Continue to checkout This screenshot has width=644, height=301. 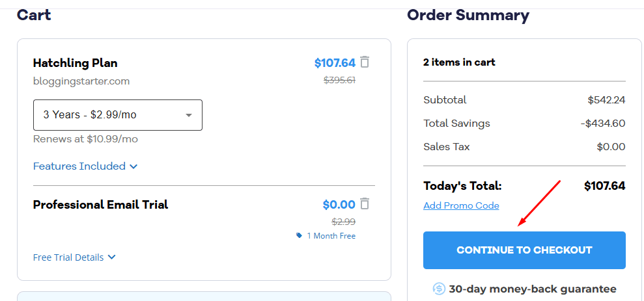(x=524, y=250)
